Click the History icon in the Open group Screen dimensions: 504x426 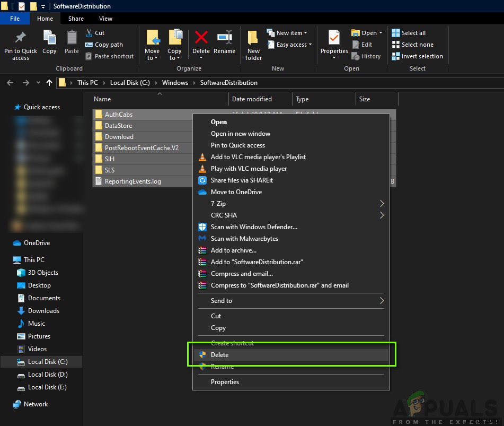[367, 56]
